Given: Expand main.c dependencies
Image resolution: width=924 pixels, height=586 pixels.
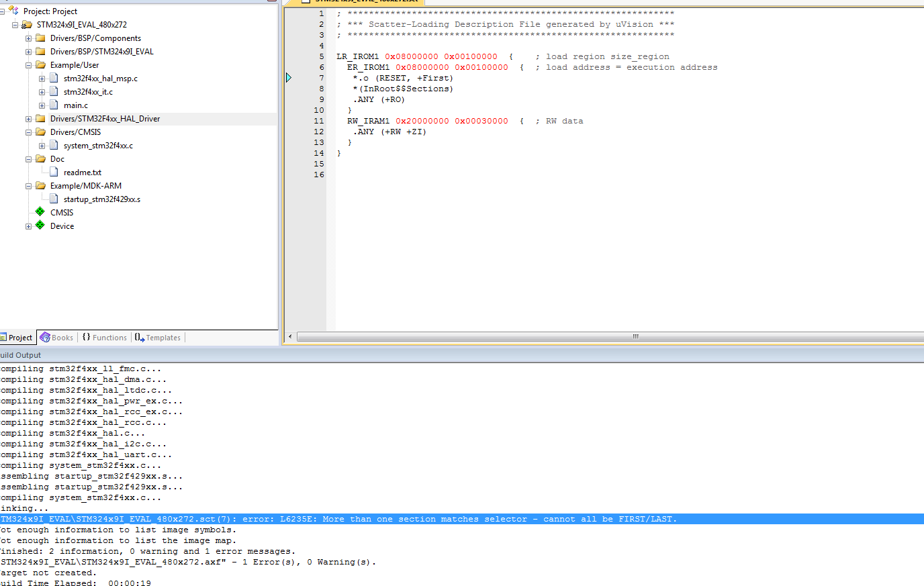Looking at the screenshot, I should pos(42,105).
